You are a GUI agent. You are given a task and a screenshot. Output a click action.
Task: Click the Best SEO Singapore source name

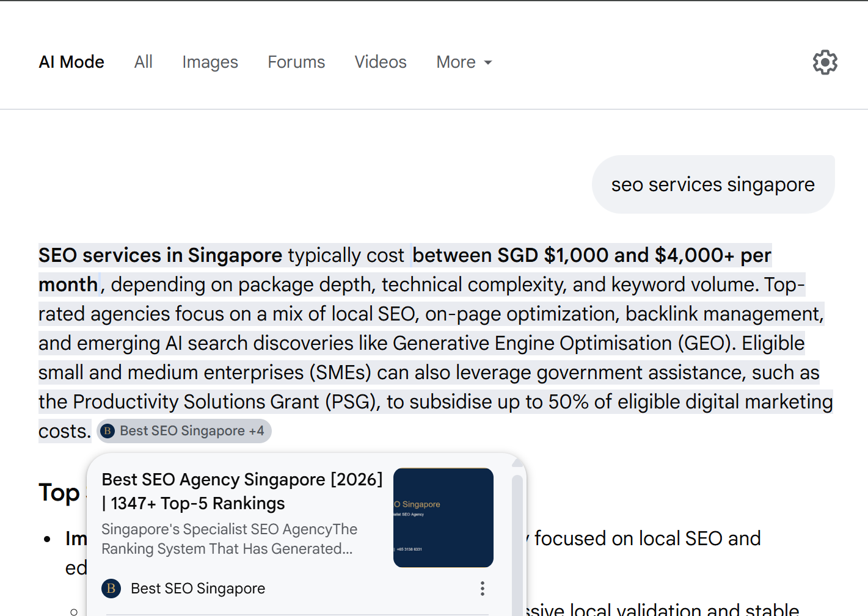click(x=198, y=589)
